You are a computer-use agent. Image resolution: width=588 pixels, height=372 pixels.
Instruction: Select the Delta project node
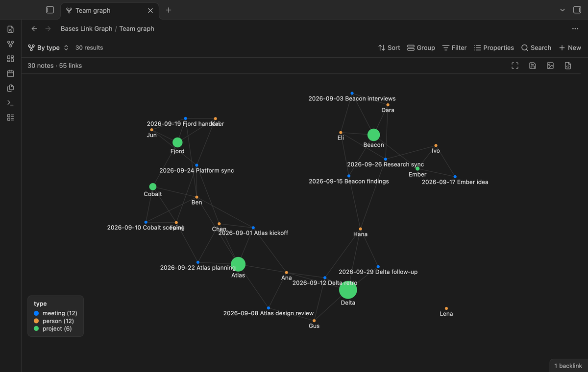348,290
